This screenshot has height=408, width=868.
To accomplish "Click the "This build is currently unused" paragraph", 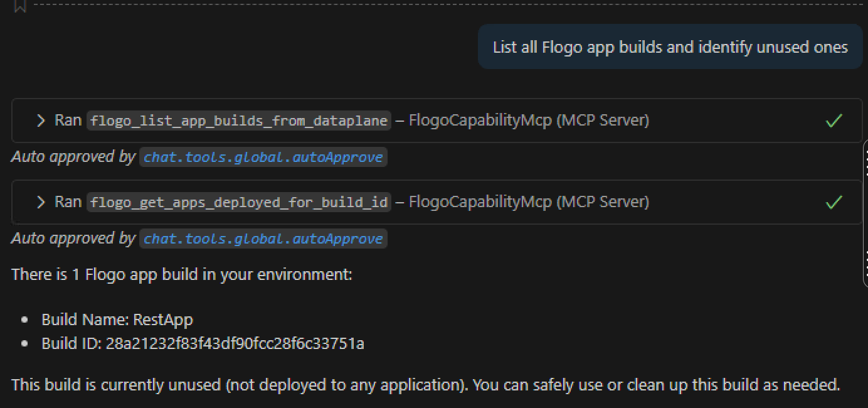I will [425, 385].
